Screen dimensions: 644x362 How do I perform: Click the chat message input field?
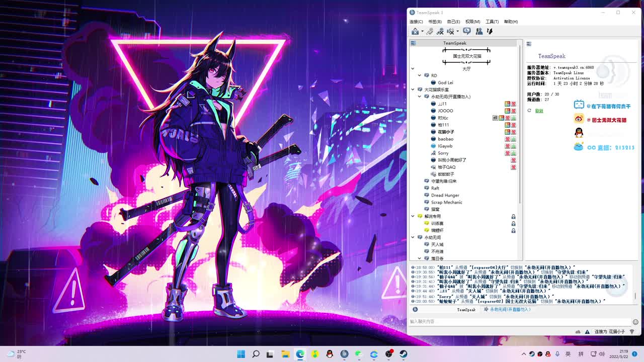(518, 322)
